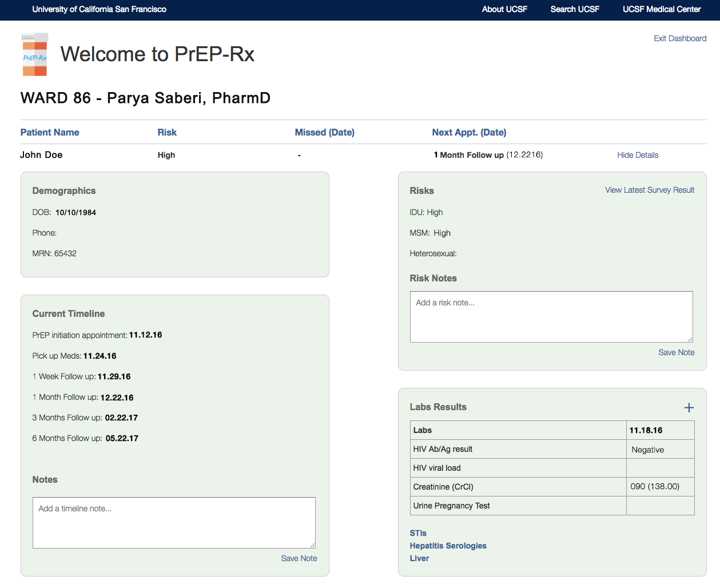Open Search UCSF in top navigation
This screenshot has width=720, height=588.
[575, 9]
